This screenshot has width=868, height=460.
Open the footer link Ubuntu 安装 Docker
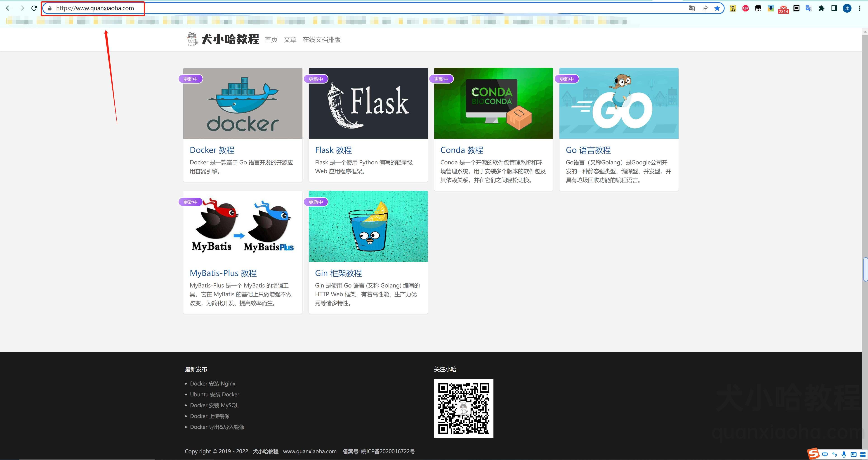215,394
